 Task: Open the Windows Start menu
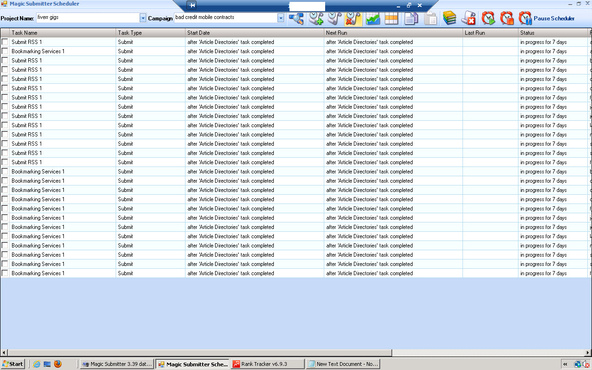[x=12, y=364]
